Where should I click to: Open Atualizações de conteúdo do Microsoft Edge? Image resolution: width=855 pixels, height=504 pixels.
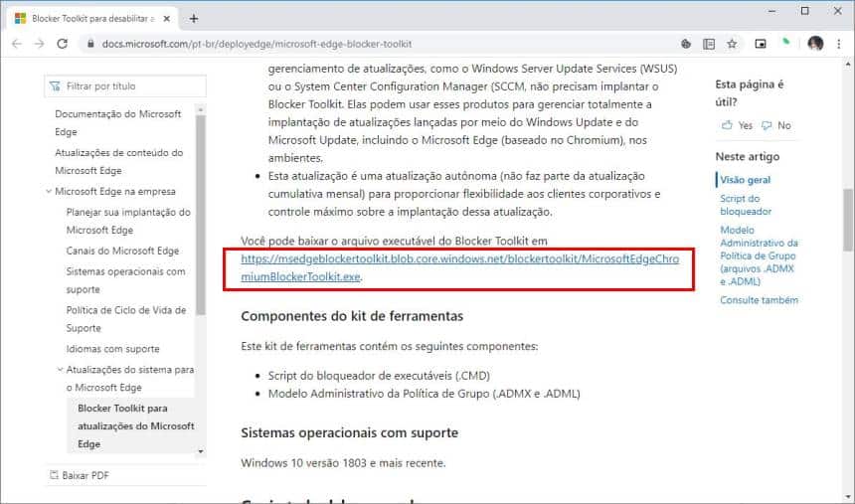point(119,161)
